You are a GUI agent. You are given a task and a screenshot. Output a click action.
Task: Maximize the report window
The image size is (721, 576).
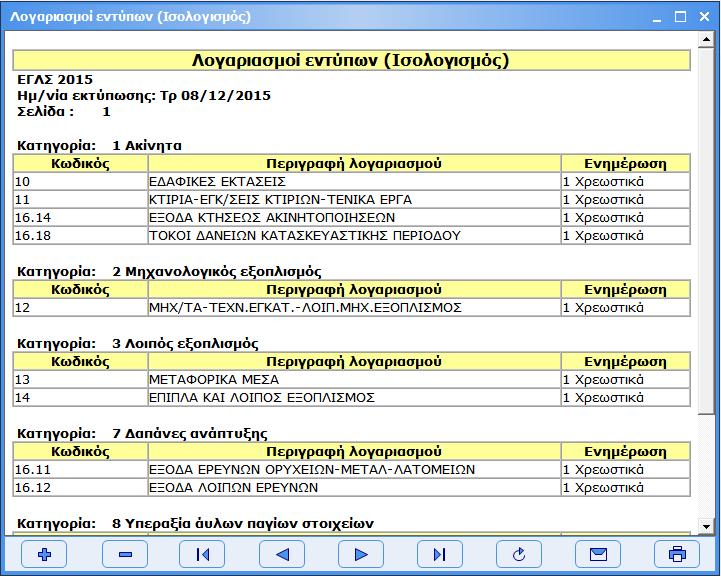pos(681,17)
